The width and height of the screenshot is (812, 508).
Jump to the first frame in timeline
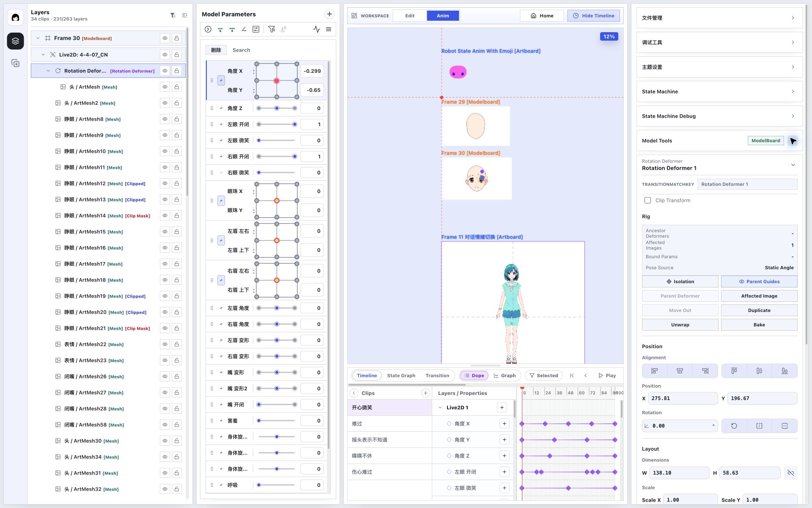pyautogui.click(x=572, y=375)
